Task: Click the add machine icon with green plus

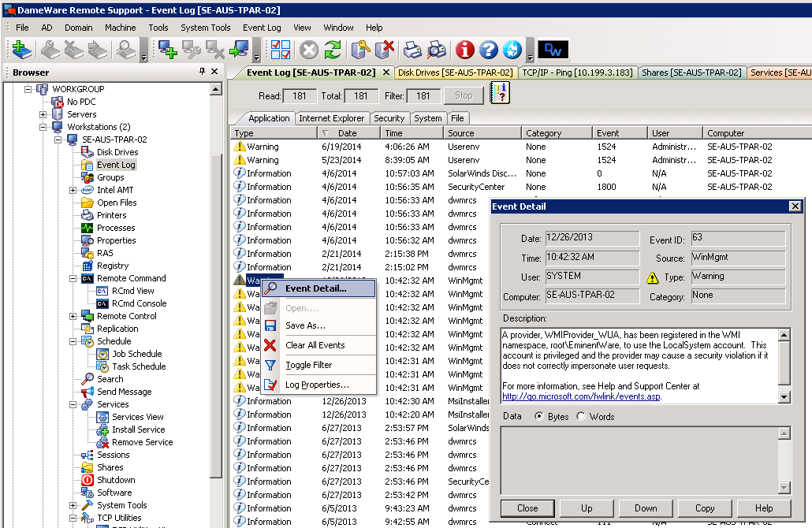Action: (167, 50)
